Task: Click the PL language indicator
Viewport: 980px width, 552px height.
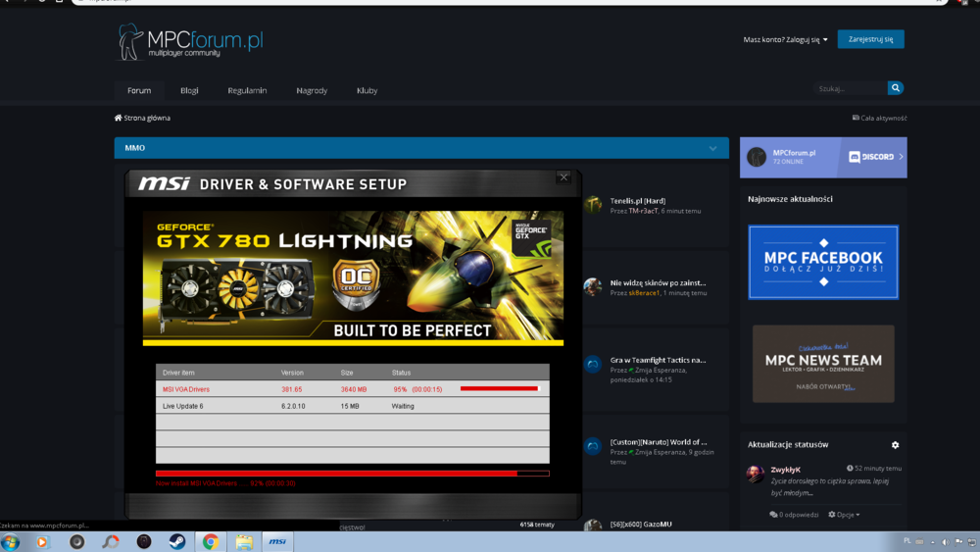Action: [x=907, y=541]
